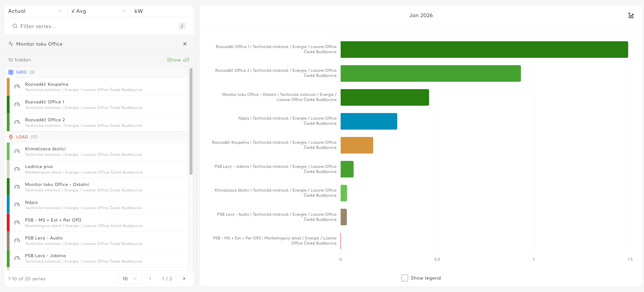The width and height of the screenshot is (644, 292).
Task: Click the kW unit field
Action: tap(162, 11)
